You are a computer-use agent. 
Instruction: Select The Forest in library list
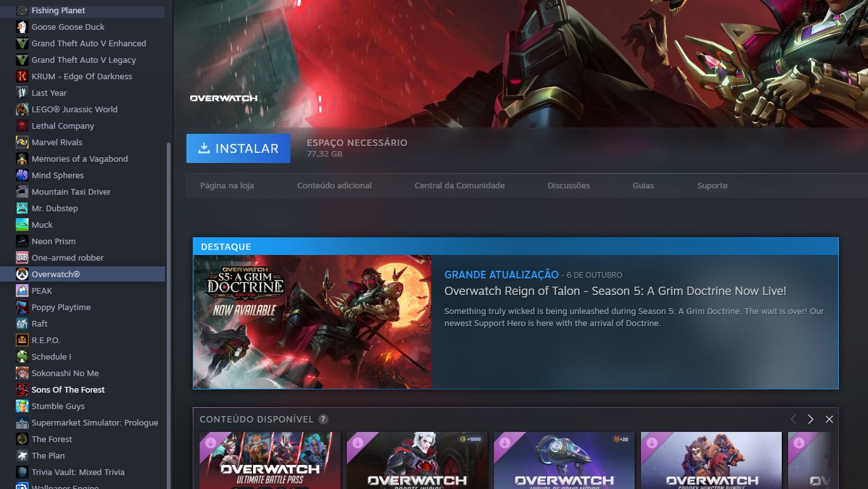point(82,439)
